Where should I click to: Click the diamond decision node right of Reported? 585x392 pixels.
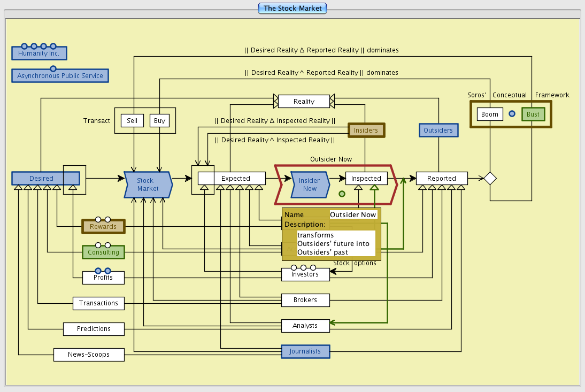490,179
